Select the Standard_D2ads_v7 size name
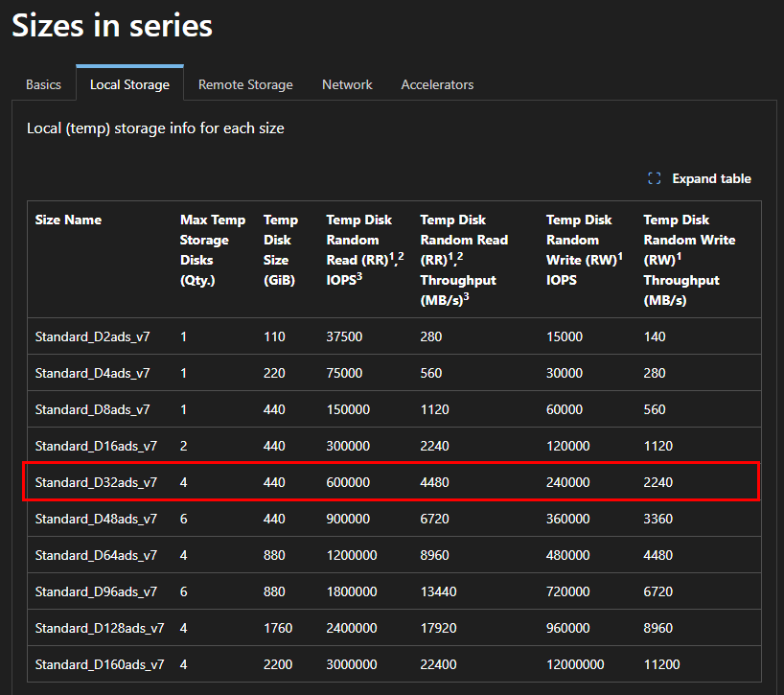Screen dimensions: 784x695 [92, 336]
